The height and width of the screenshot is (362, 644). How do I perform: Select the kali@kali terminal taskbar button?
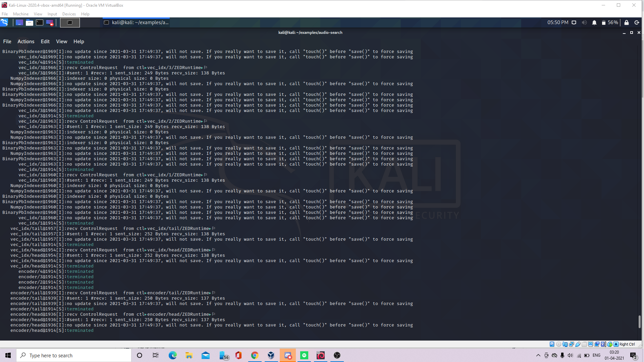coord(136,22)
